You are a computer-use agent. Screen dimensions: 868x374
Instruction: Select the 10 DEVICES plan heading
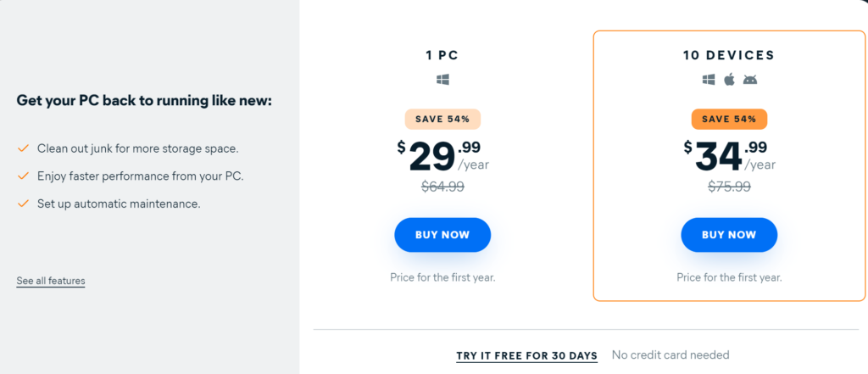coord(729,55)
